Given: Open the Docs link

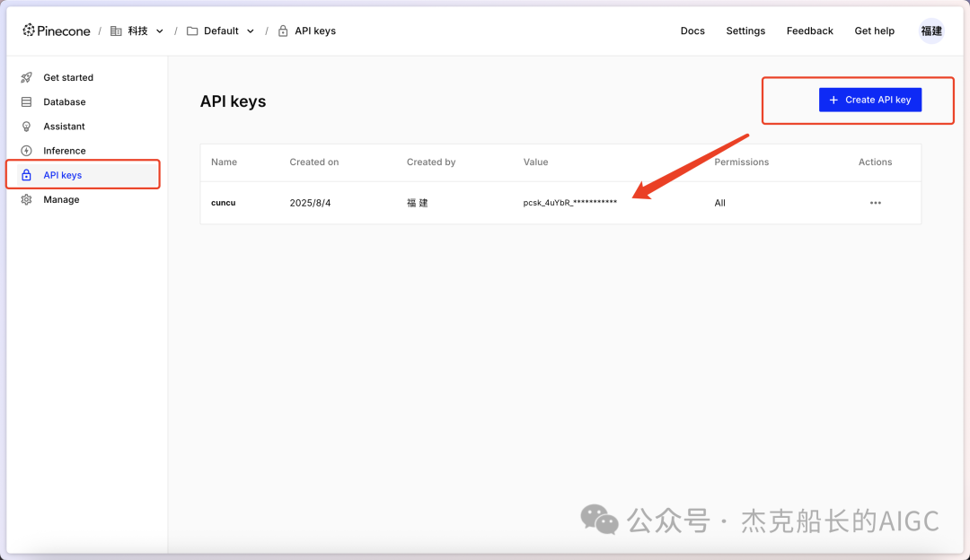Looking at the screenshot, I should coord(692,31).
